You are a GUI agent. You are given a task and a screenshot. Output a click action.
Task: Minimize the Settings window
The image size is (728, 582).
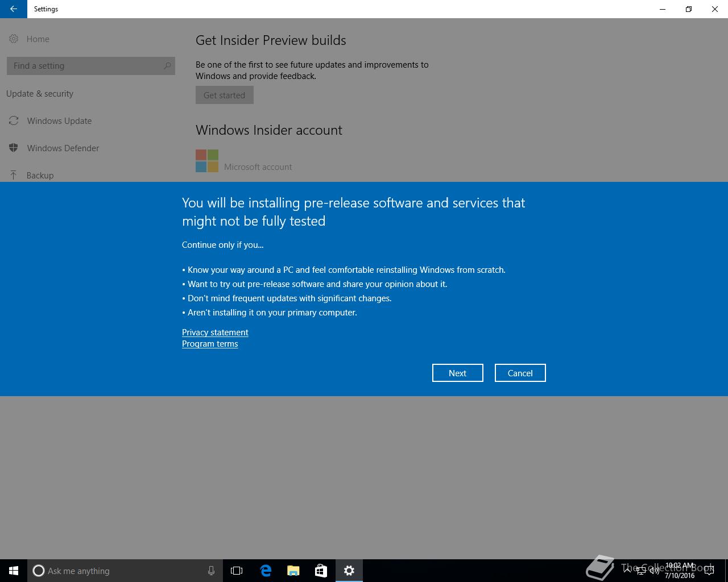[x=663, y=9]
